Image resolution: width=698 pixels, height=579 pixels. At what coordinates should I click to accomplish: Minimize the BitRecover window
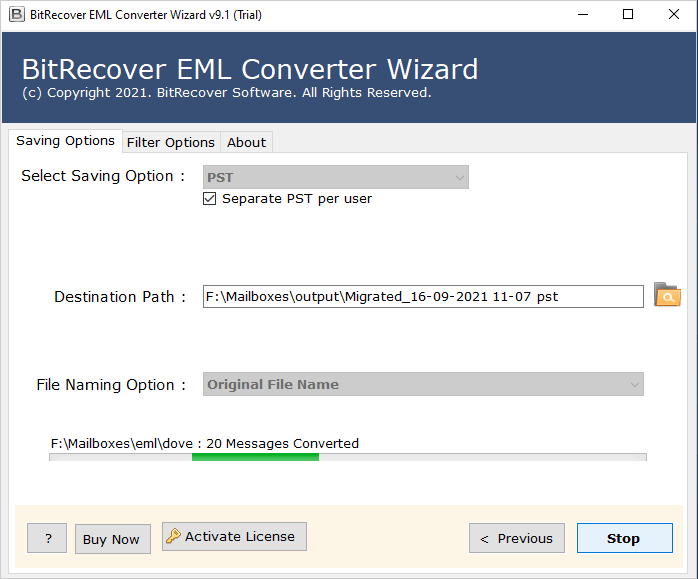[583, 14]
